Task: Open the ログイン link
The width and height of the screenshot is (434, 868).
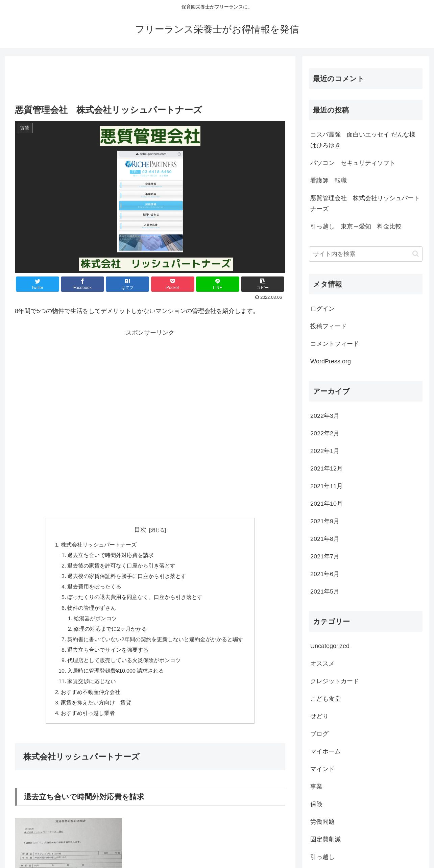Action: (322, 309)
